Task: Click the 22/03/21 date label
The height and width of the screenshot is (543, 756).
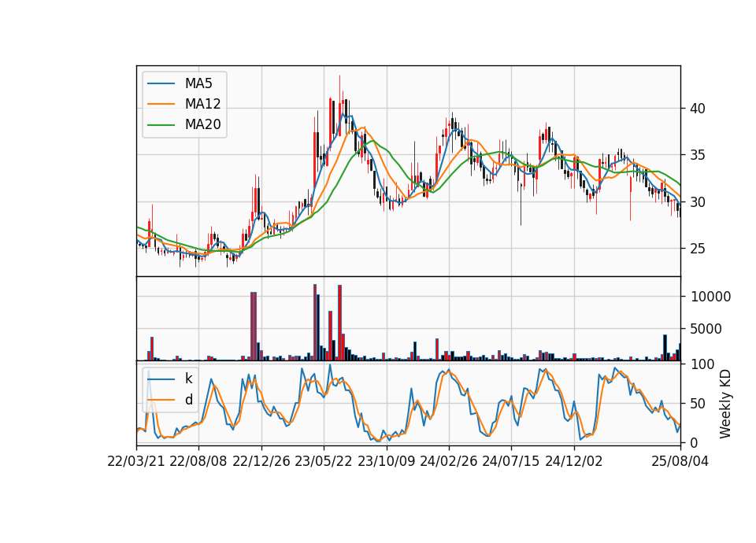Action: point(136,461)
